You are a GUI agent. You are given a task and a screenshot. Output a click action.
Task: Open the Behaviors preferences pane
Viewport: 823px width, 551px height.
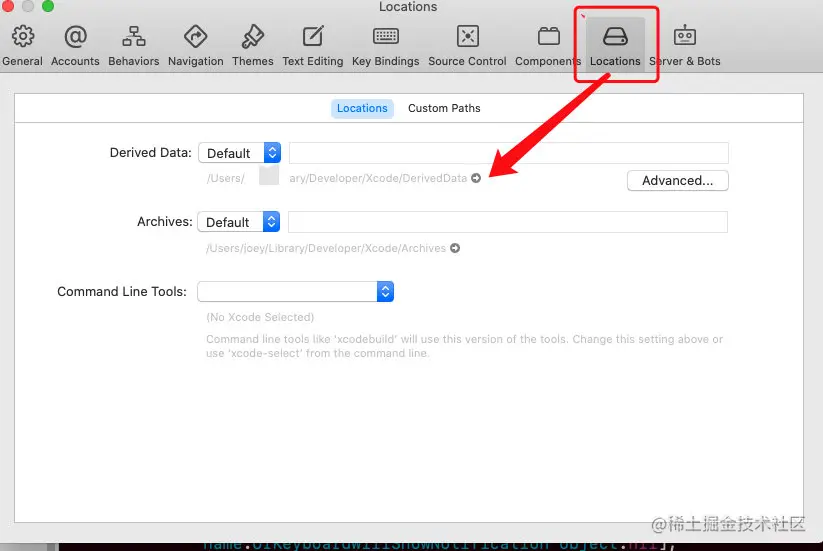pyautogui.click(x=133, y=46)
